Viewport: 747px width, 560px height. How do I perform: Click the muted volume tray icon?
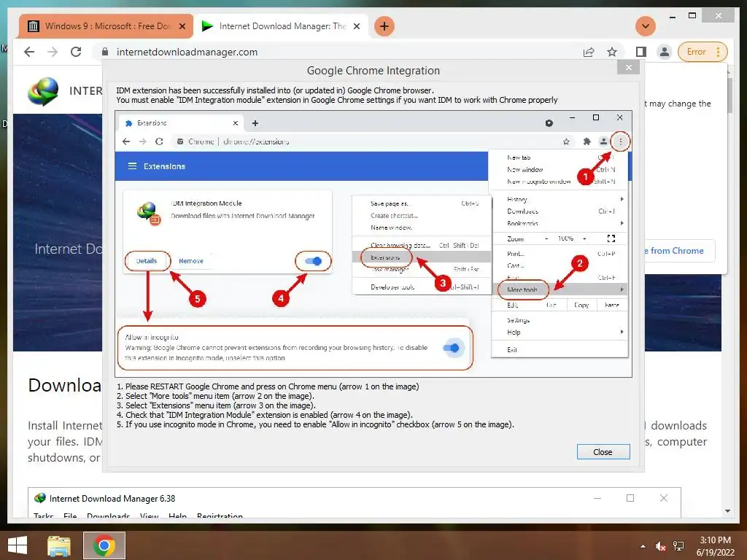point(660,546)
